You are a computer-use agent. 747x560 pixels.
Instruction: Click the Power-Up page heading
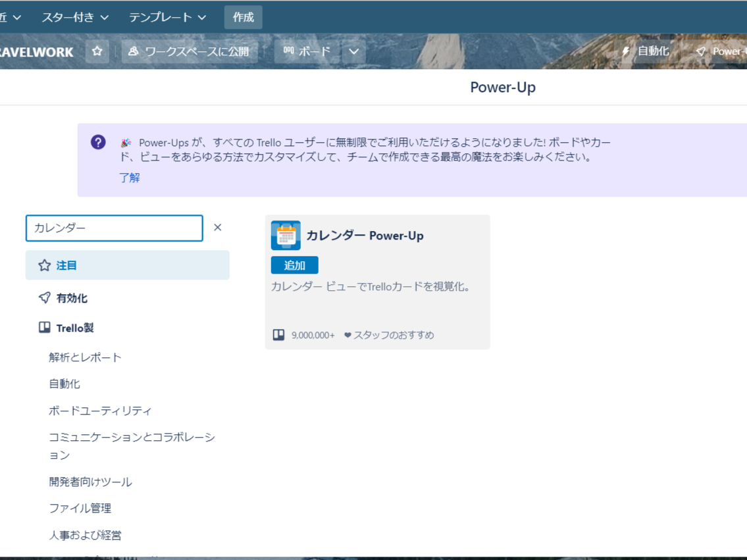click(x=503, y=87)
